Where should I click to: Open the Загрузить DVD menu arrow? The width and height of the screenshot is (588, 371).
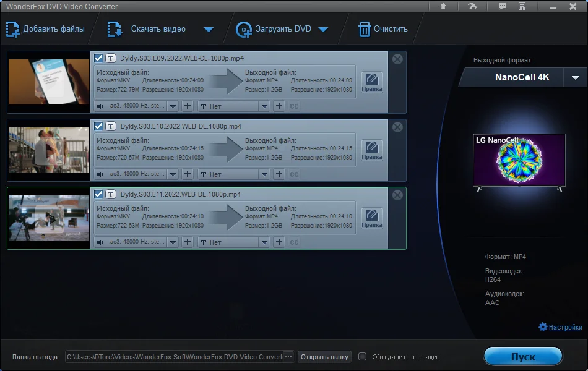pyautogui.click(x=323, y=29)
